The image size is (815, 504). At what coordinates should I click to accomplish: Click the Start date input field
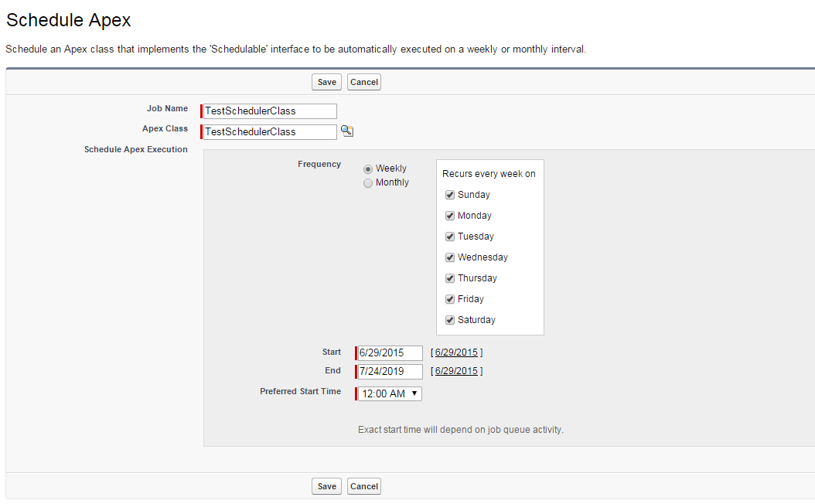point(388,352)
